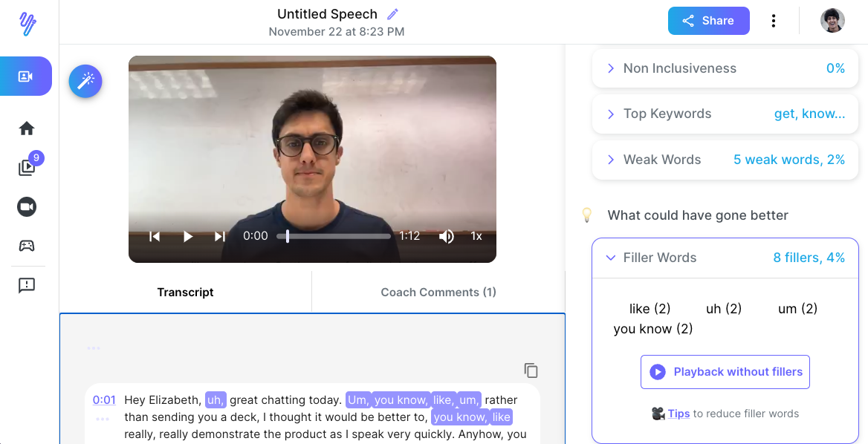This screenshot has height=444, width=868.
Task: Toggle playback speed from 1x
Action: [x=476, y=235]
